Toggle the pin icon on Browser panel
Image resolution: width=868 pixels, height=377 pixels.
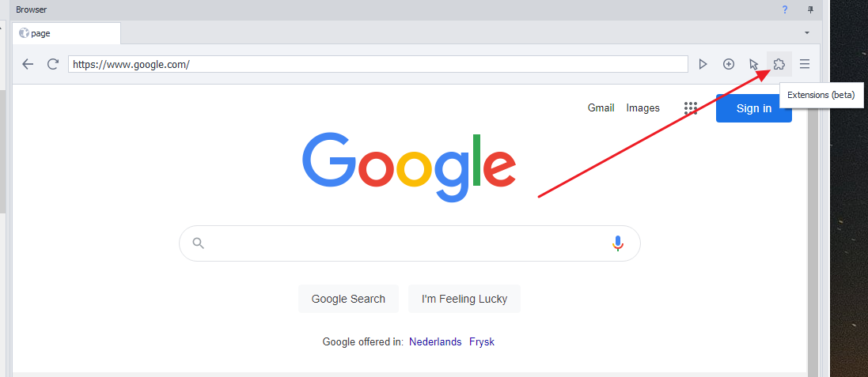pos(810,9)
